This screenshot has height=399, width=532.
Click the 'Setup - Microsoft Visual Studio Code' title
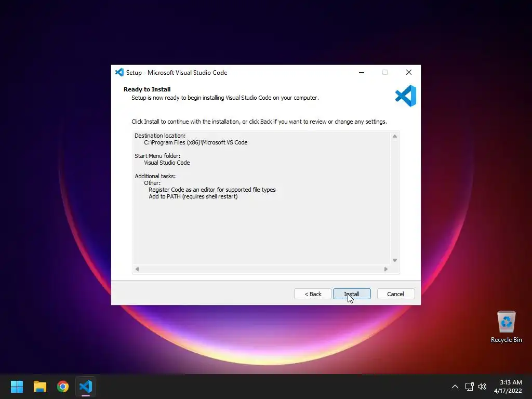177,73
